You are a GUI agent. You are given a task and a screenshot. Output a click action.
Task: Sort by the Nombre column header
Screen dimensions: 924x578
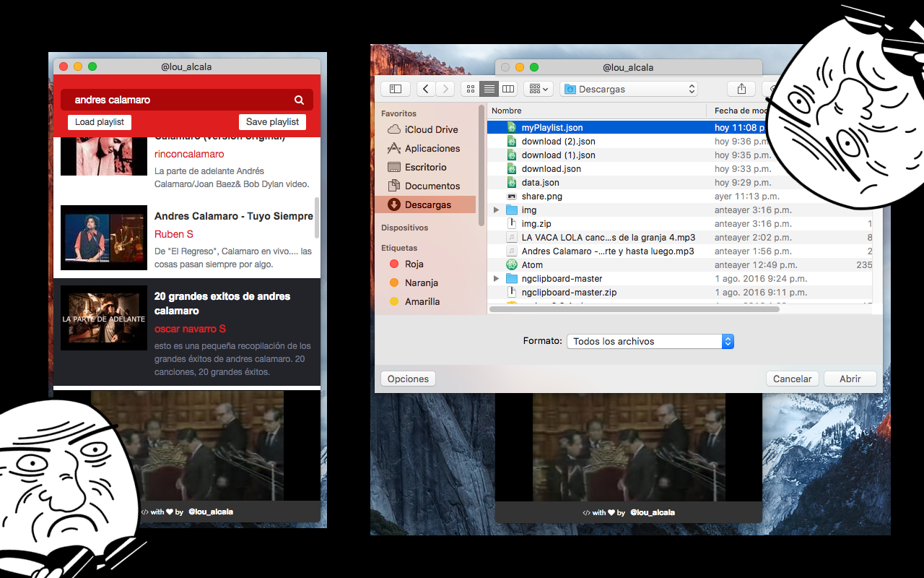(597, 111)
